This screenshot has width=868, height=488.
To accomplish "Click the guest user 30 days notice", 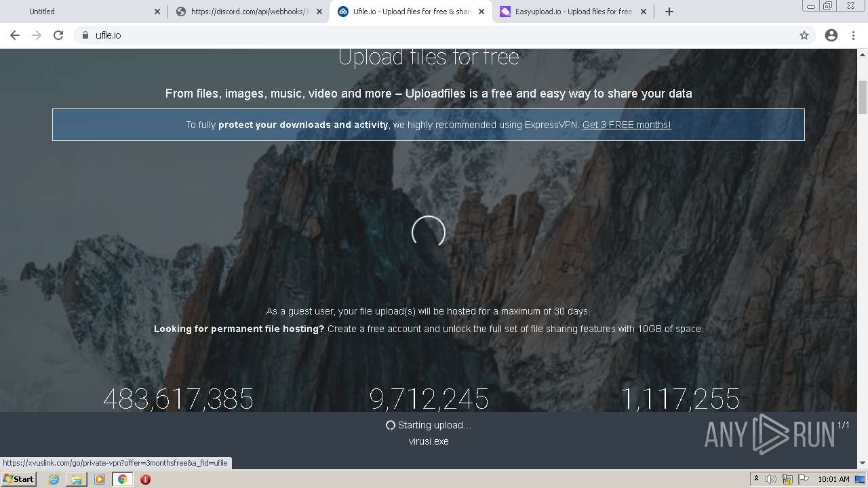I will tap(429, 311).
